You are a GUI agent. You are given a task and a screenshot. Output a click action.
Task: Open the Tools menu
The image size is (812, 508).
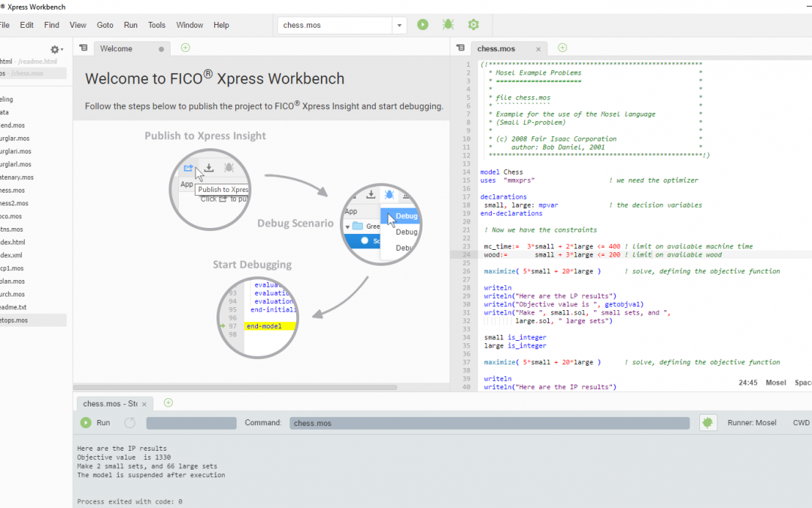coord(157,25)
